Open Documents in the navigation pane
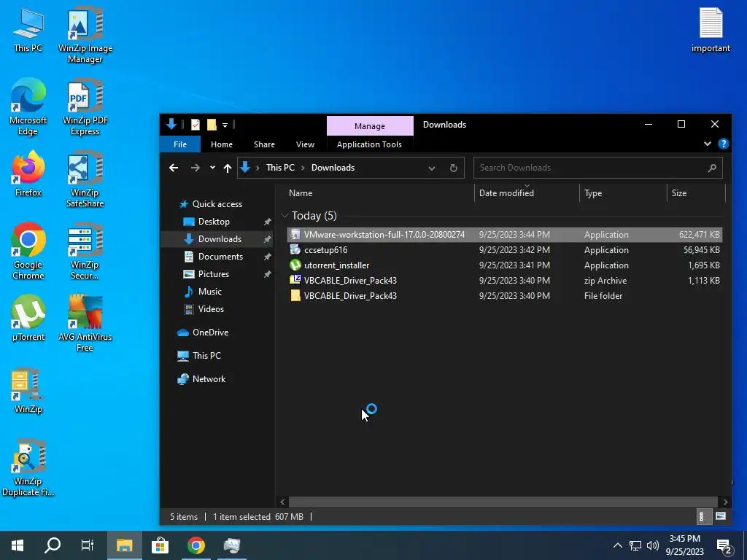 [220, 257]
